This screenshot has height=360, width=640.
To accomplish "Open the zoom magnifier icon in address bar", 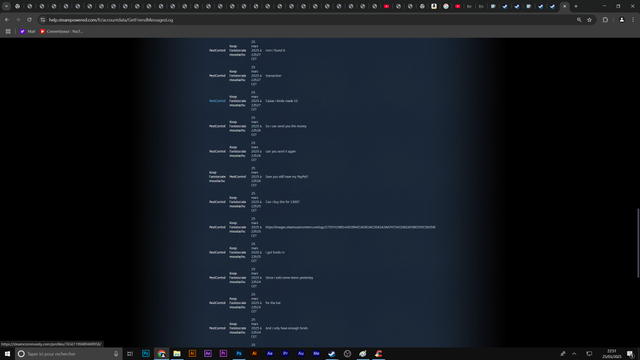I will click(x=579, y=20).
